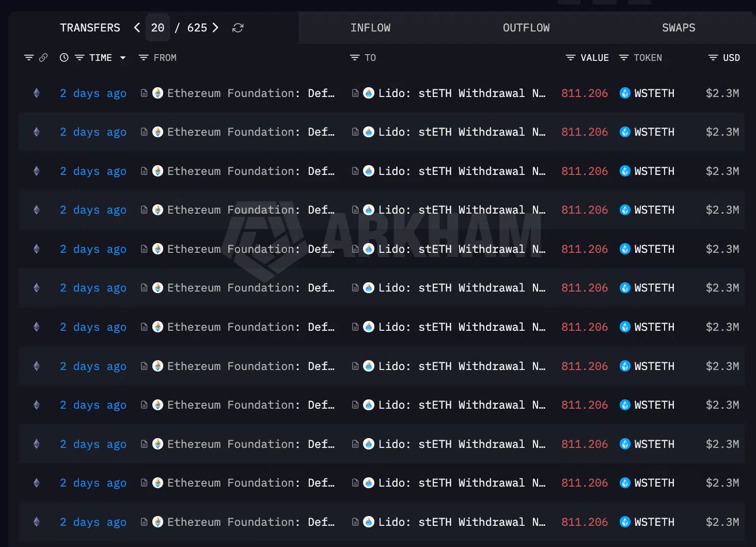Open the TIME sort dropdown
Image resolution: width=756 pixels, height=547 pixels.
point(123,57)
